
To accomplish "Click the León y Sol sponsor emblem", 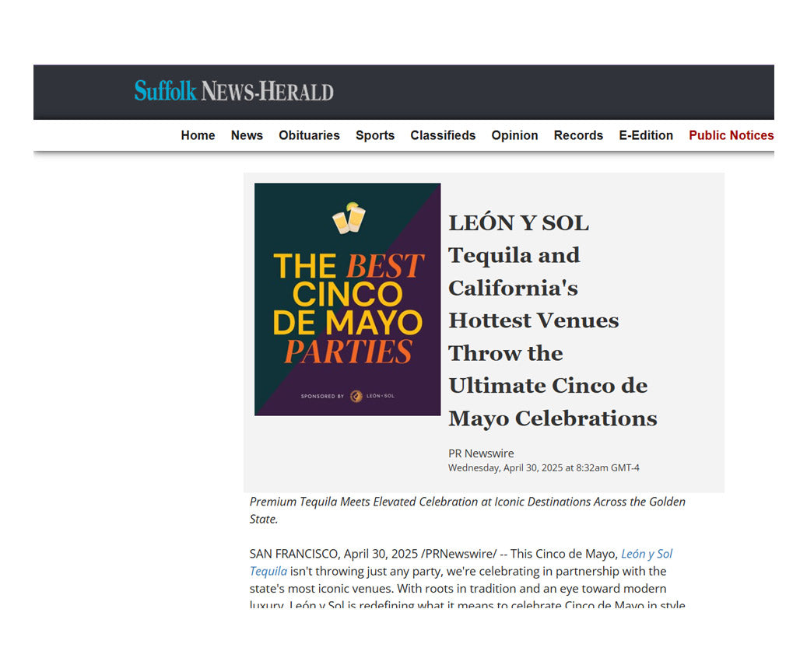I will (356, 396).
